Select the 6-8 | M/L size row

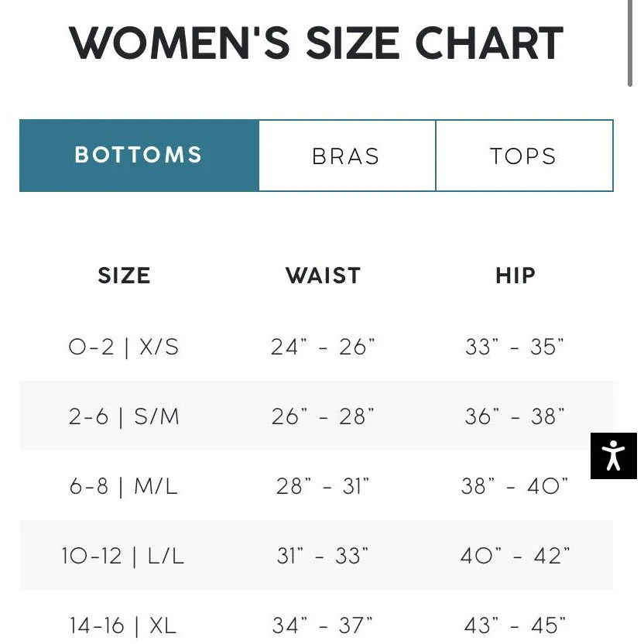coord(317,486)
